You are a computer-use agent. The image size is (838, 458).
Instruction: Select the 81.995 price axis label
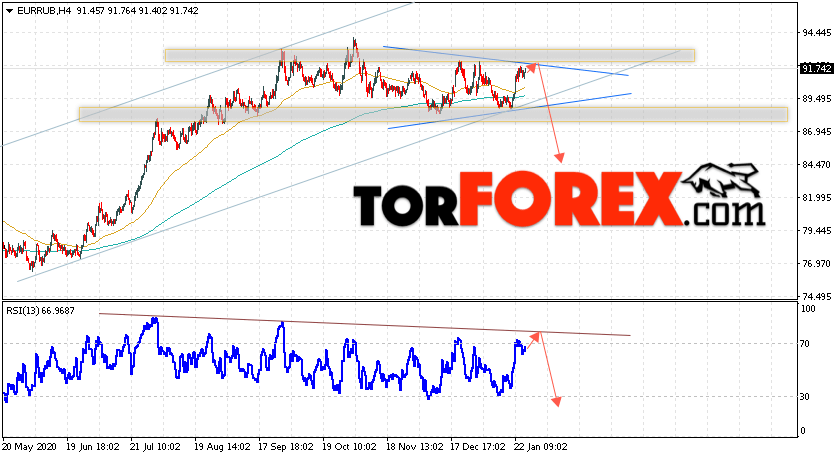tap(816, 198)
